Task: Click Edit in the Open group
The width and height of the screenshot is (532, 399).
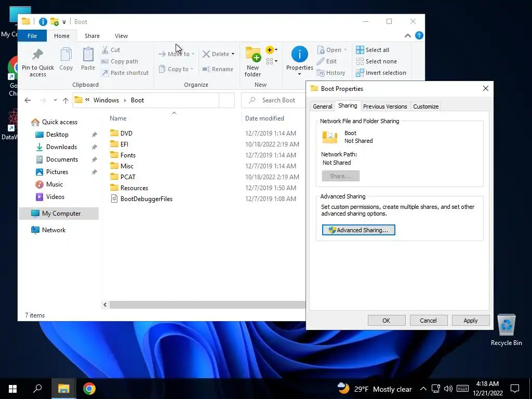Action: (327, 61)
